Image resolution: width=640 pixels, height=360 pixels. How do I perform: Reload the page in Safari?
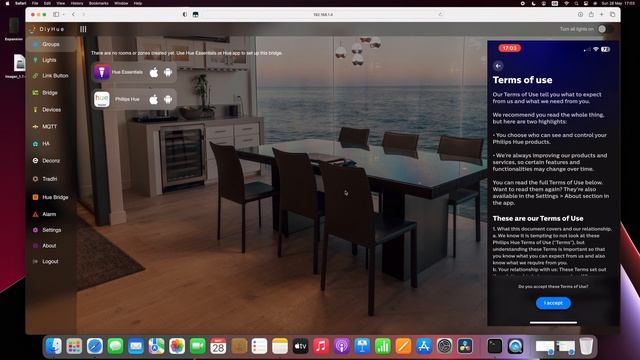(440, 14)
